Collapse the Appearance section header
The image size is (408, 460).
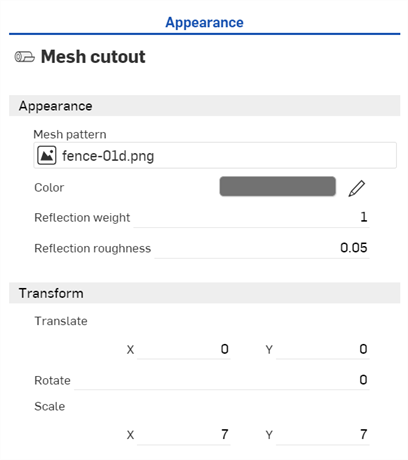pyautogui.click(x=204, y=106)
